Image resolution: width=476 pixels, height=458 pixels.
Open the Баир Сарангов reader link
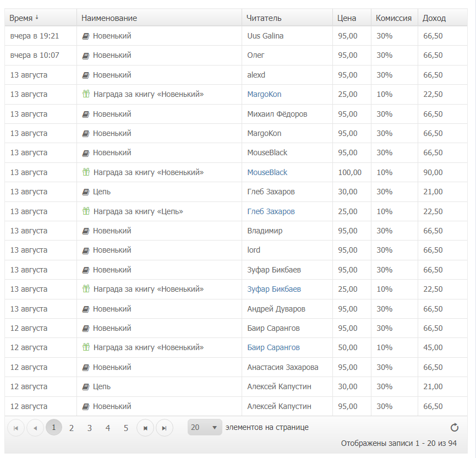[273, 347]
